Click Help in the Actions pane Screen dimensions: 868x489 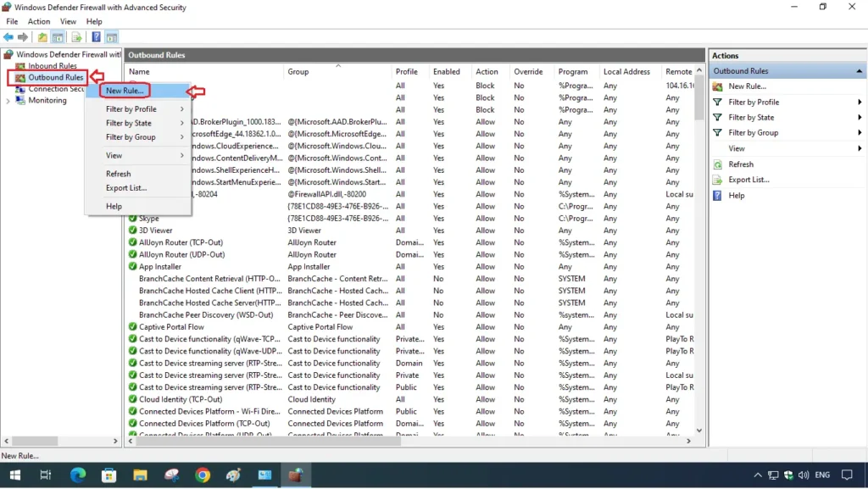[x=737, y=195]
